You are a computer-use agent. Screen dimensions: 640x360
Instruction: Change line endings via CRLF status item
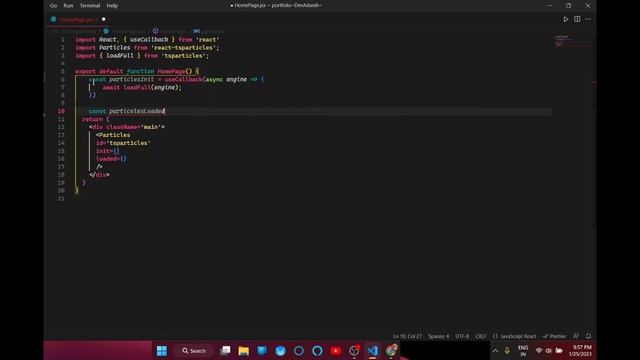click(x=481, y=336)
